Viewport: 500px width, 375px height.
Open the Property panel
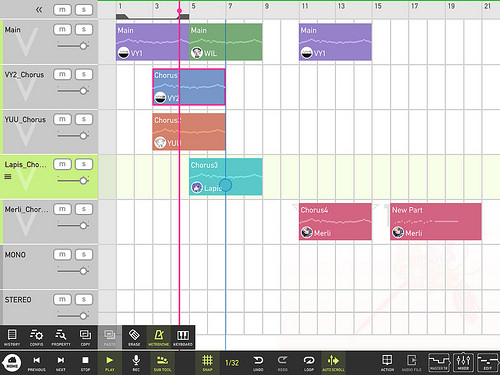[61, 337]
